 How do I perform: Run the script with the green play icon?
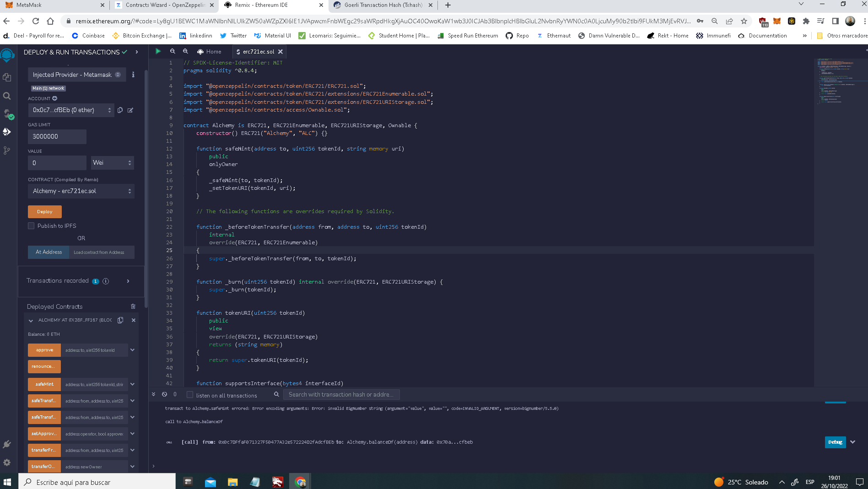(158, 51)
